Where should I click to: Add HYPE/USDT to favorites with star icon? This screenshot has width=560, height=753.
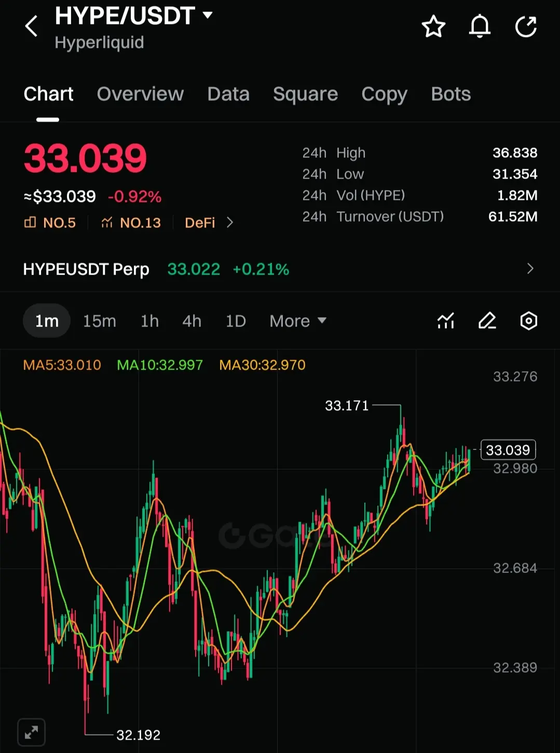[x=433, y=26]
